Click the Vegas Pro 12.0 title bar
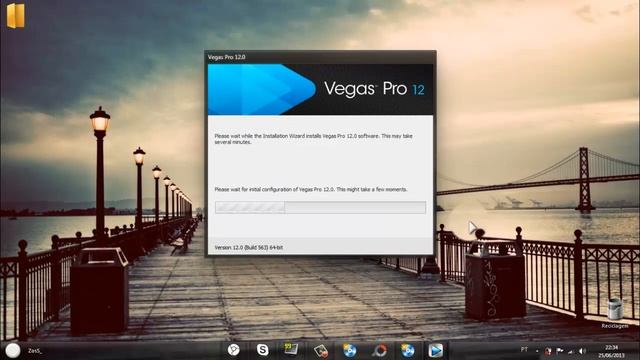 click(x=320, y=57)
